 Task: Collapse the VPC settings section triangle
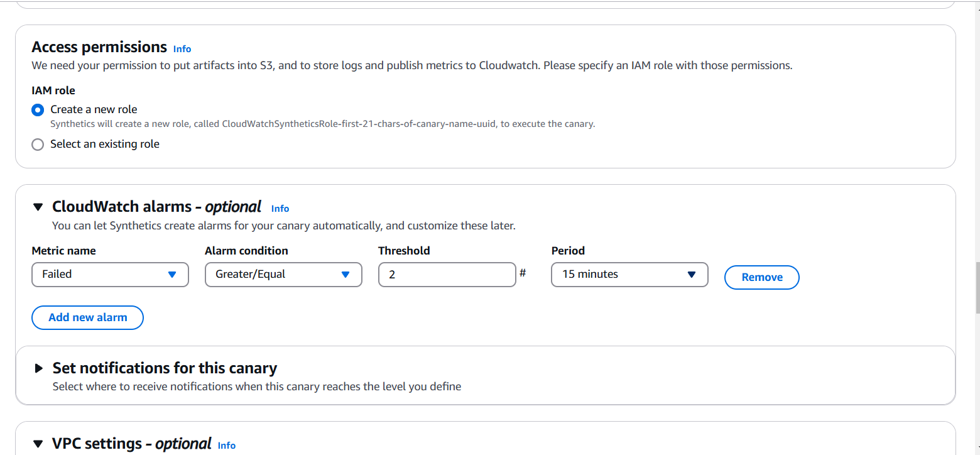tap(38, 444)
